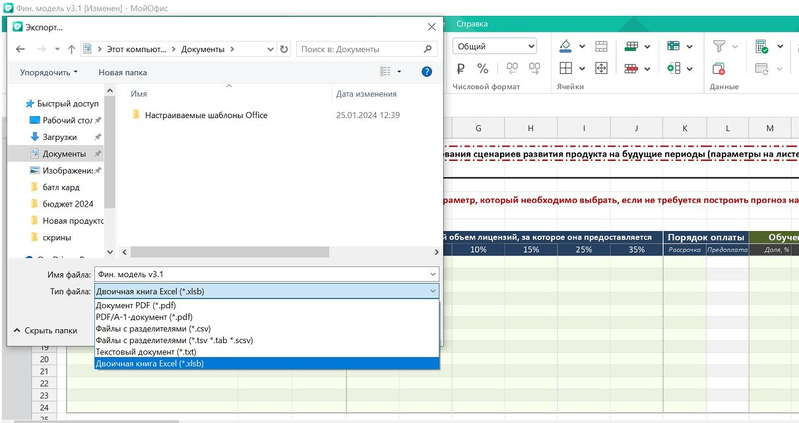This screenshot has width=799, height=423.
Task: Select column G header in spreadsheet
Action: pos(478,128)
